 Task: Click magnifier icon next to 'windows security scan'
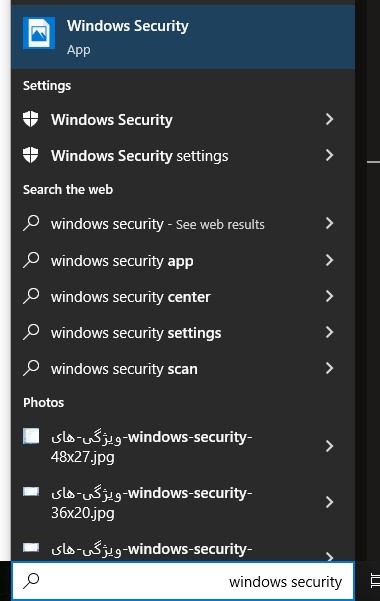click(31, 368)
